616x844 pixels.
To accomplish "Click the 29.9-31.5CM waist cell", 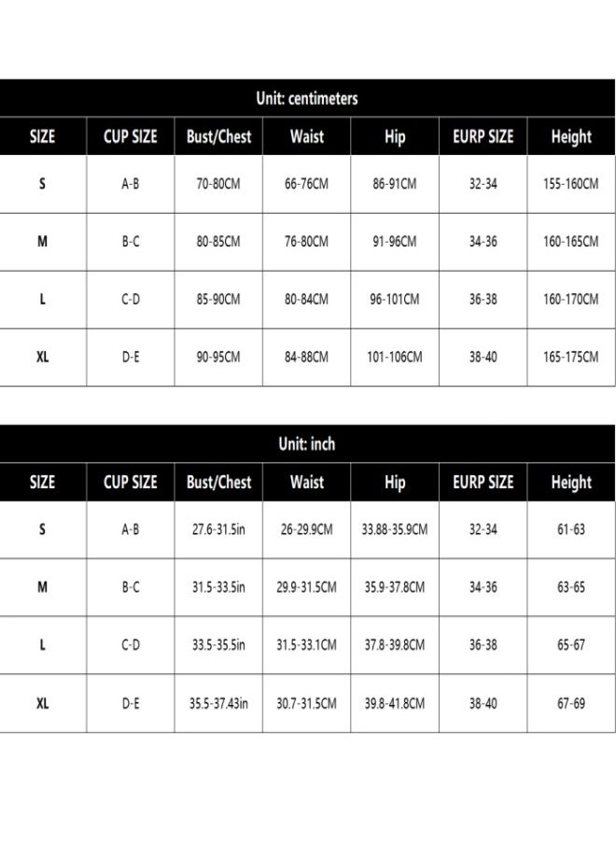I will (x=307, y=587).
